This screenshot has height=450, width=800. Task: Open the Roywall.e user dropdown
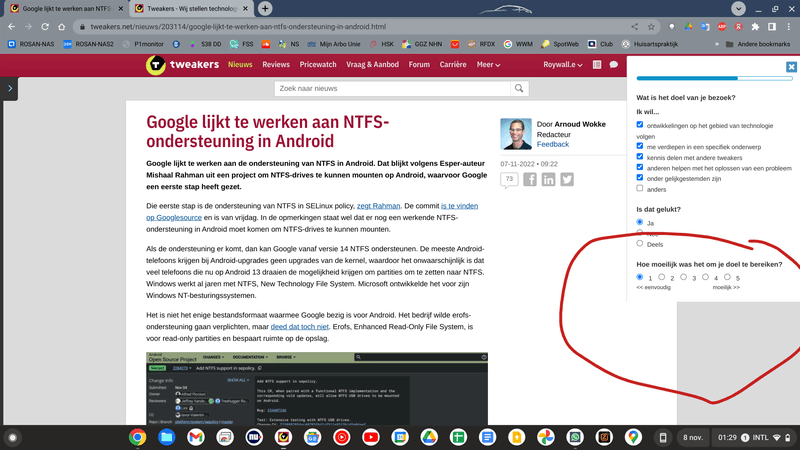point(563,65)
